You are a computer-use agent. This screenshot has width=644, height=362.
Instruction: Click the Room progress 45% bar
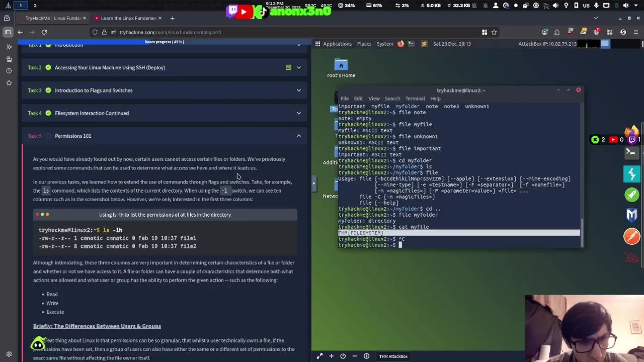click(x=164, y=42)
